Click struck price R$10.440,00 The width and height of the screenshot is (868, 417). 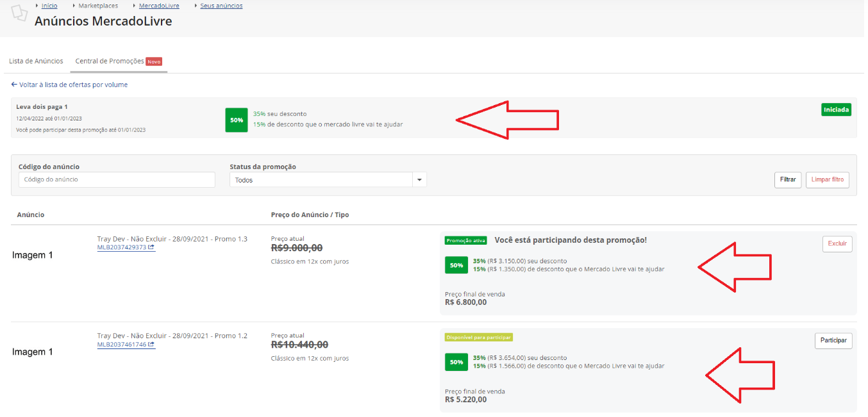(x=299, y=345)
